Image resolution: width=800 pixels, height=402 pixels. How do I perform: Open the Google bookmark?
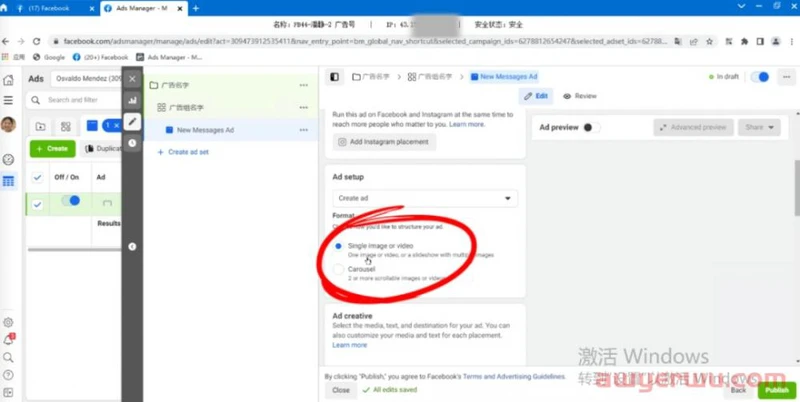click(x=49, y=58)
